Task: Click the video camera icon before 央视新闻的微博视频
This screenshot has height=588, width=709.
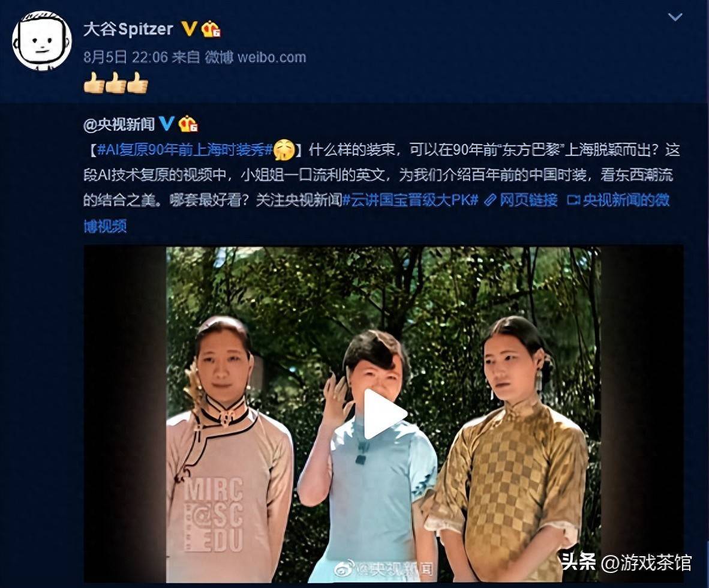Action: [x=573, y=200]
